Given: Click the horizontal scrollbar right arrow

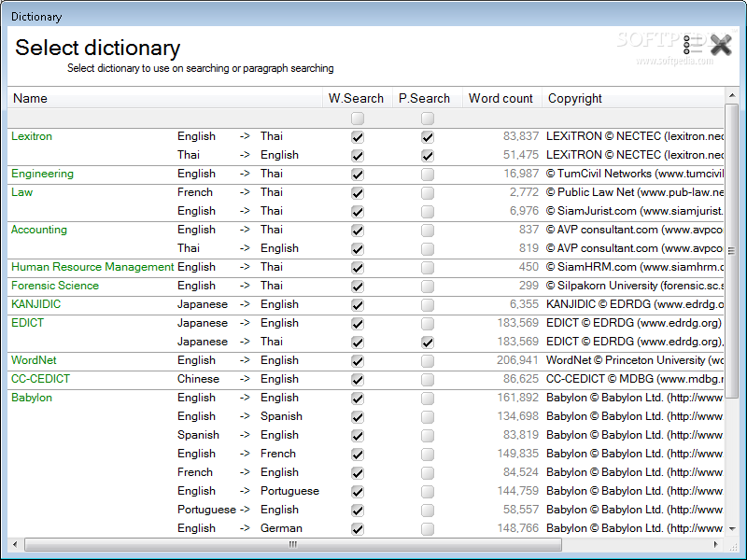Looking at the screenshot, I should pyautogui.click(x=716, y=544).
